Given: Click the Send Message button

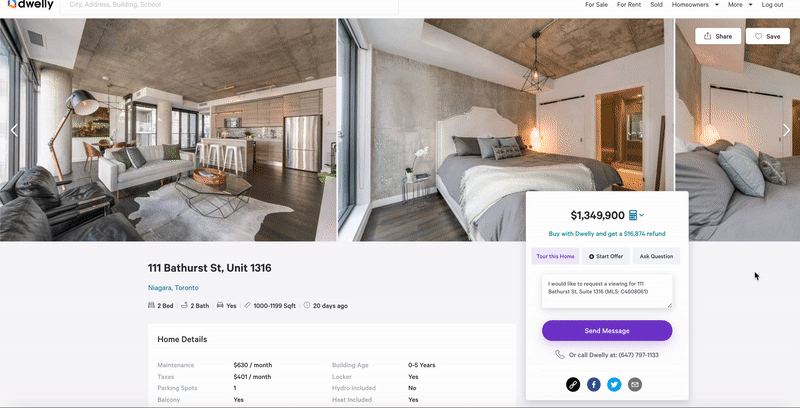Looking at the screenshot, I should tap(607, 331).
